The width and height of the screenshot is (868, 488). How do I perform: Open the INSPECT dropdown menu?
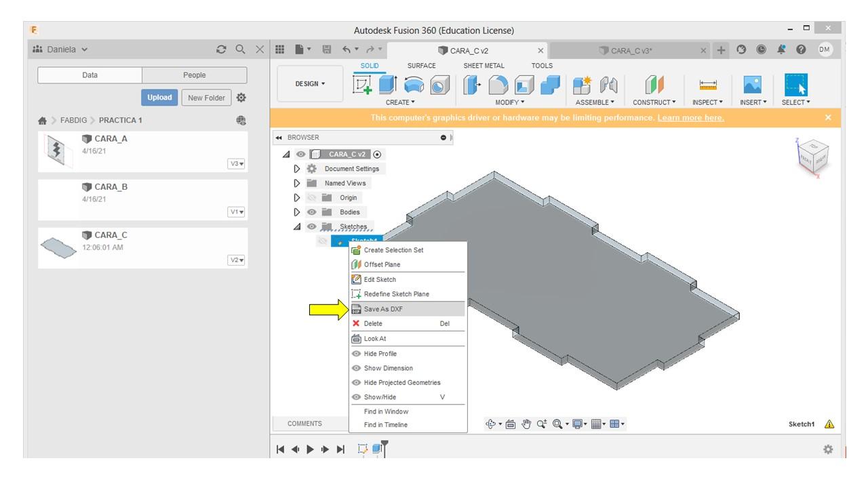(709, 102)
